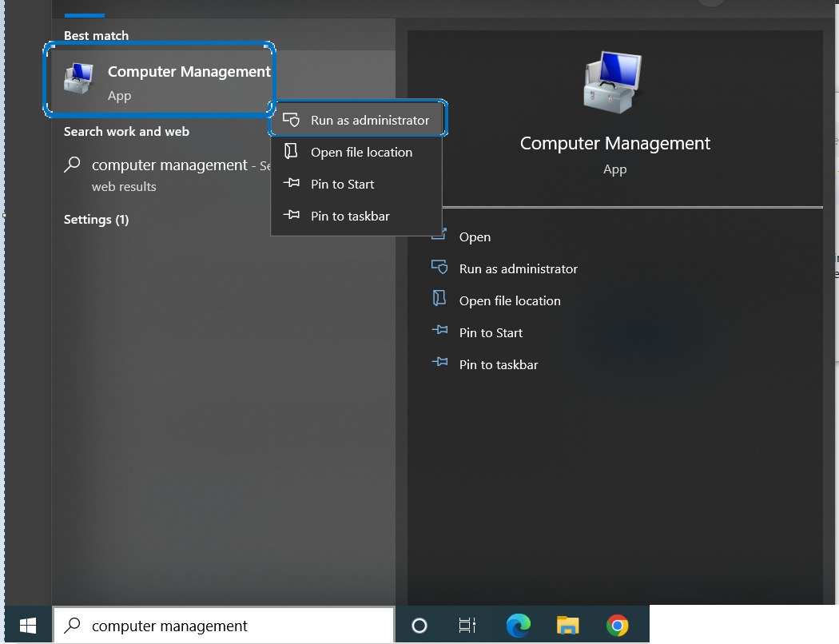Image resolution: width=839 pixels, height=644 pixels.
Task: Choose Open file location in context menu
Action: tap(361, 153)
